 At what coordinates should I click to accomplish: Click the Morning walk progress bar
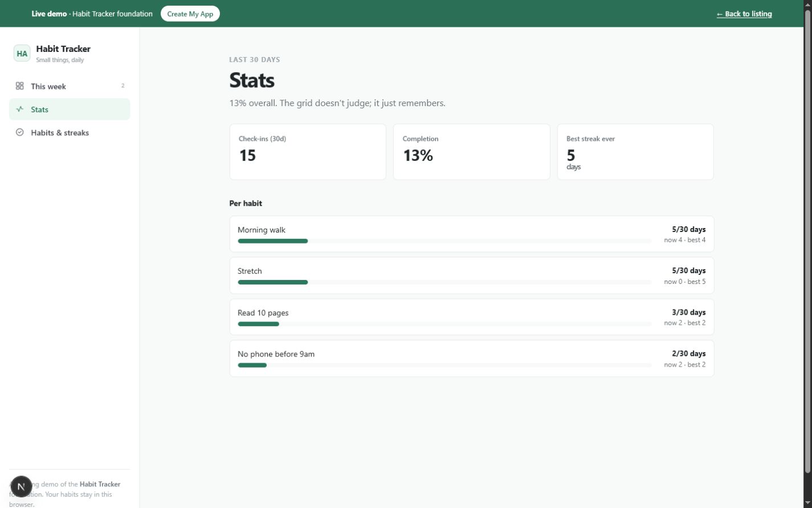tap(444, 241)
